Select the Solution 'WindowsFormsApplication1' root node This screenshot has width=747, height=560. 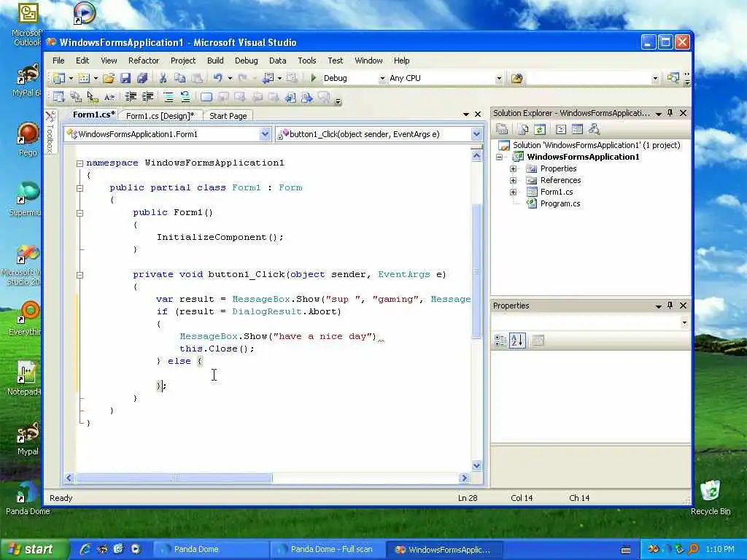(596, 145)
